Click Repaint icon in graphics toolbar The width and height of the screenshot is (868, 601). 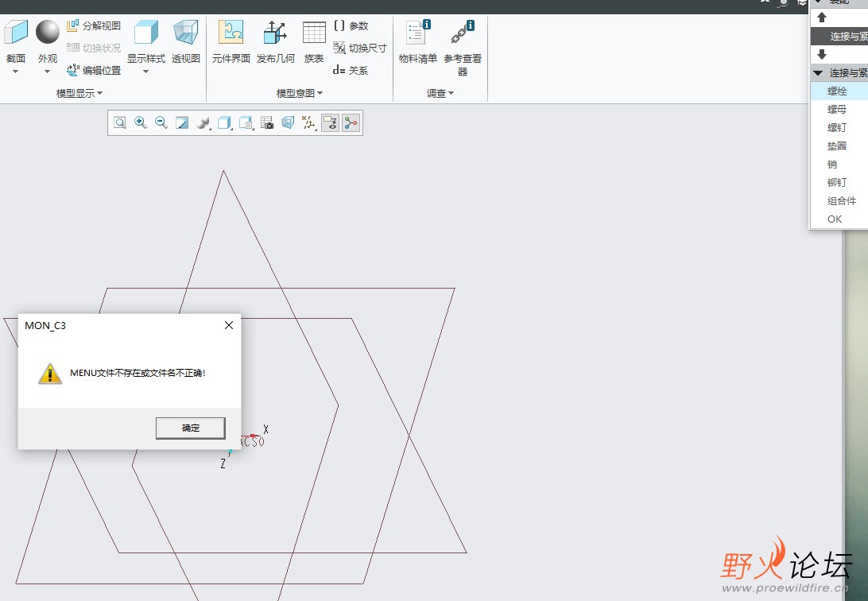pos(182,123)
